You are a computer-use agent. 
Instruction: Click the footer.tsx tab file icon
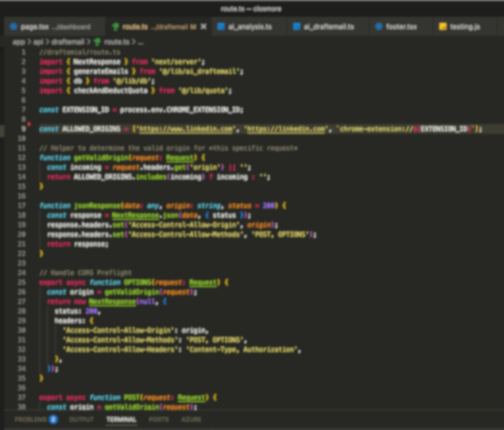click(379, 27)
